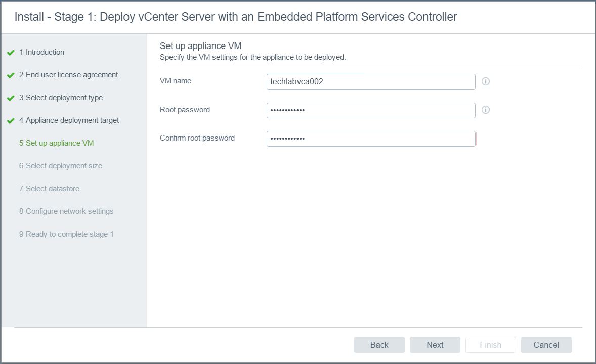596x364 pixels.
Task: Focus the Confirm root password field
Action: click(370, 139)
